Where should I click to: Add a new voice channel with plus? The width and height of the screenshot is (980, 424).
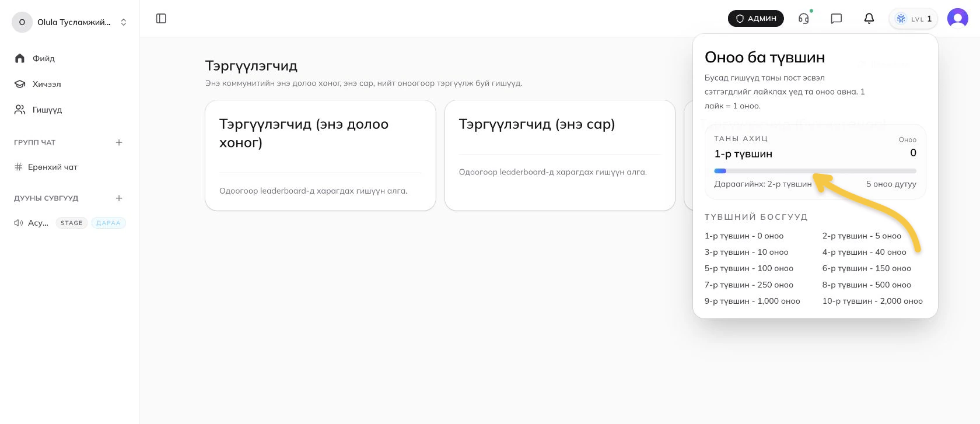click(x=119, y=198)
